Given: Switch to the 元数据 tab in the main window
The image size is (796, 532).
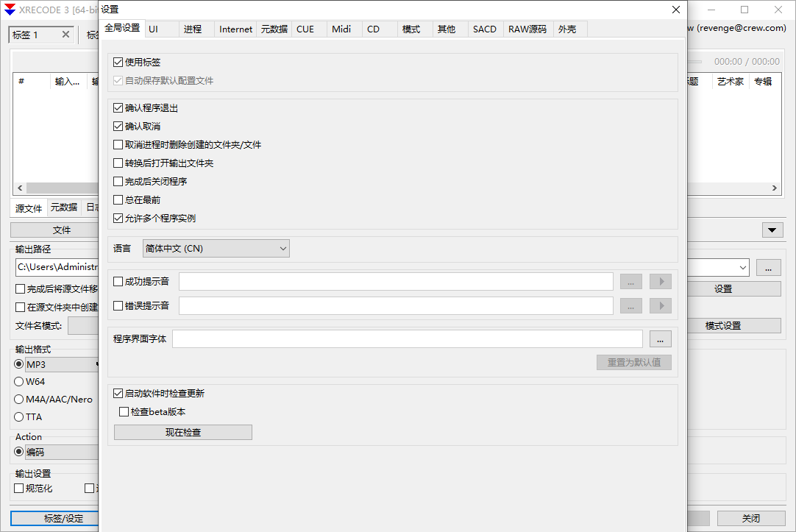Looking at the screenshot, I should coord(64,208).
